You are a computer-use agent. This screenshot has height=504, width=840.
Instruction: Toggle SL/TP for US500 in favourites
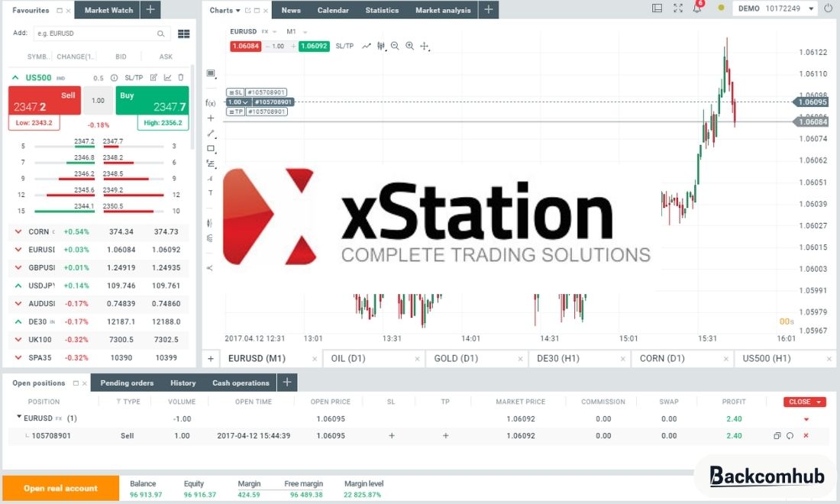[x=134, y=78]
